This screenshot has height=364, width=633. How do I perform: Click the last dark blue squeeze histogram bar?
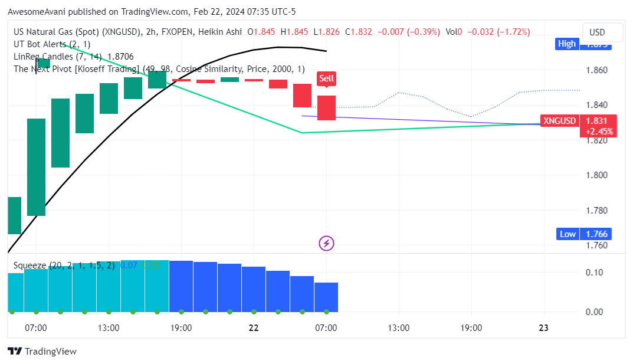(326, 297)
